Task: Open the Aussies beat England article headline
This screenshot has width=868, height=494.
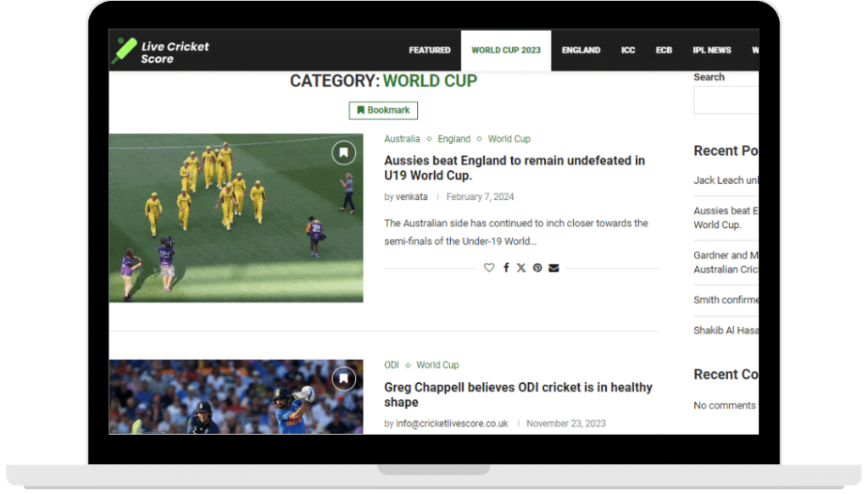Action: [515, 168]
